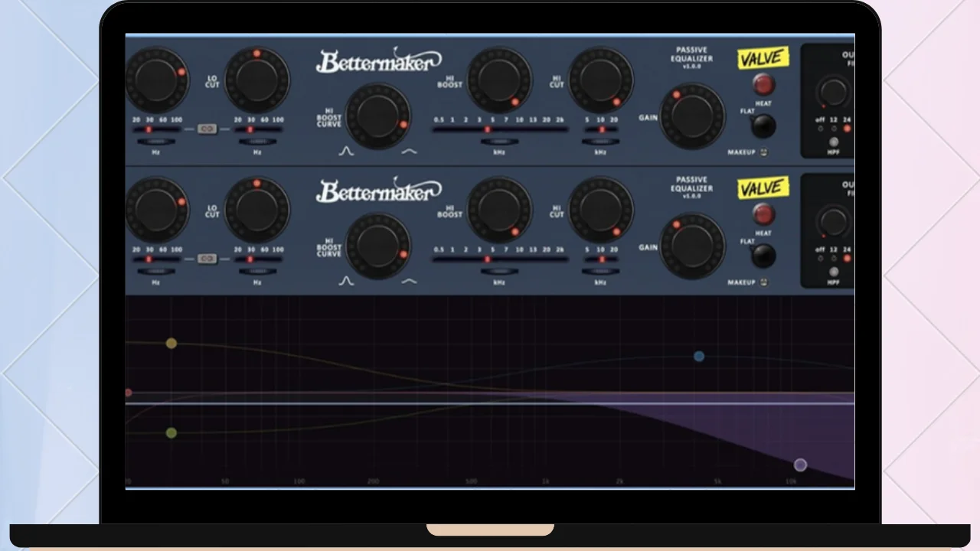Click the oval button under the bottom unit's HI BOOST slider
This screenshot has height=551, width=980.
pos(499,272)
